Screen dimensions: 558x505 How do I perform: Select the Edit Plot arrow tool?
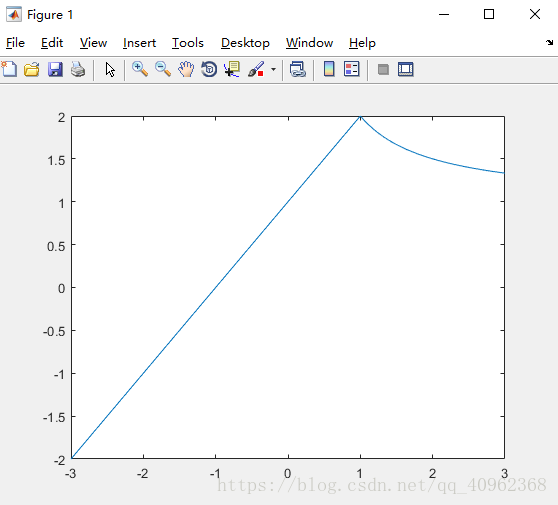110,69
